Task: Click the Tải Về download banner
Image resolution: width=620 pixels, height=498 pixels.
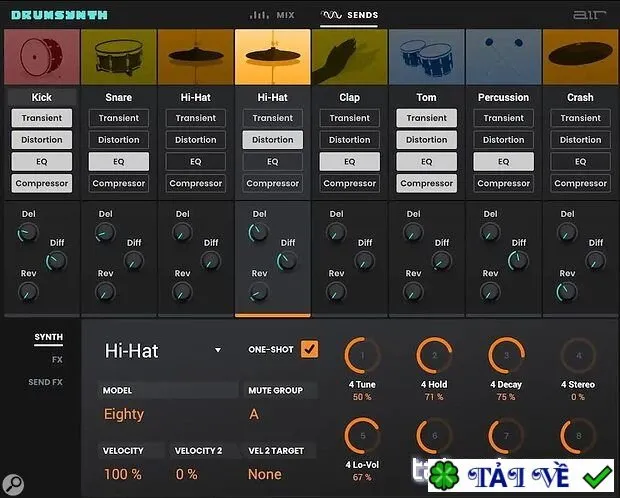Action: pyautogui.click(x=521, y=475)
